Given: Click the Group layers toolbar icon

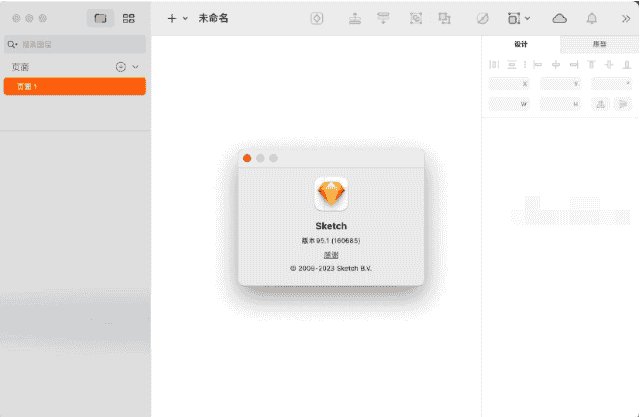Looking at the screenshot, I should click(x=416, y=18).
